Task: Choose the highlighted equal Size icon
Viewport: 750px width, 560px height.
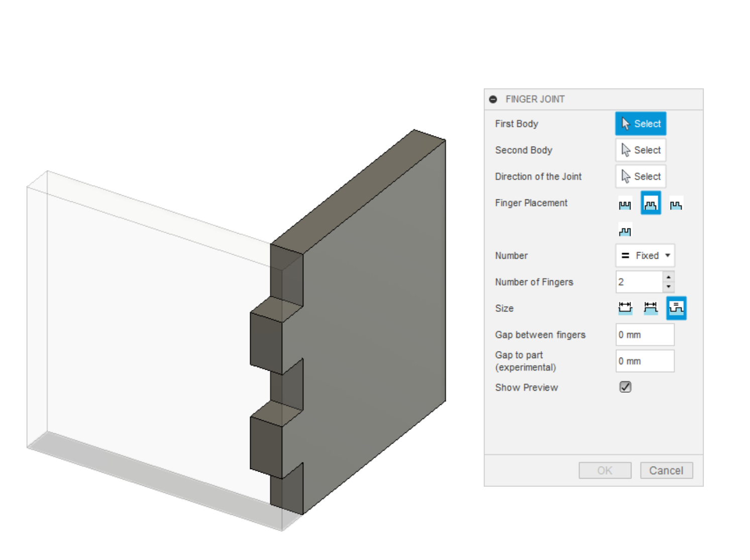Action: (x=676, y=308)
